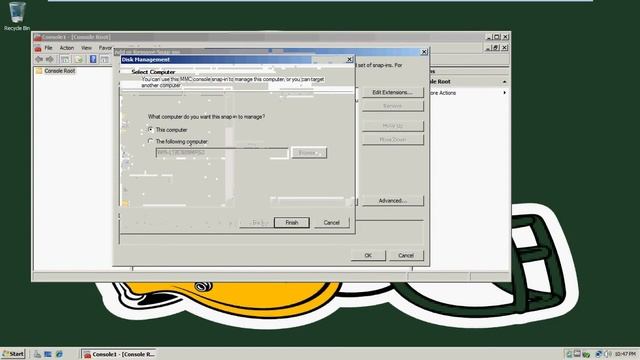The height and width of the screenshot is (360, 640).
Task: Open Advanced options in snap-ins dialog
Action: [392, 201]
